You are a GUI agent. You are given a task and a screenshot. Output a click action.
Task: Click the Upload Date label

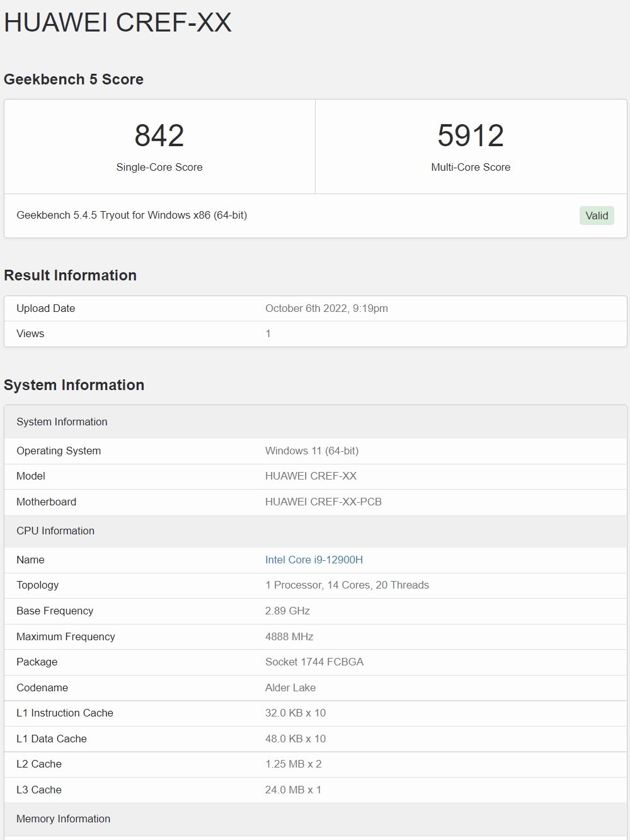(45, 308)
